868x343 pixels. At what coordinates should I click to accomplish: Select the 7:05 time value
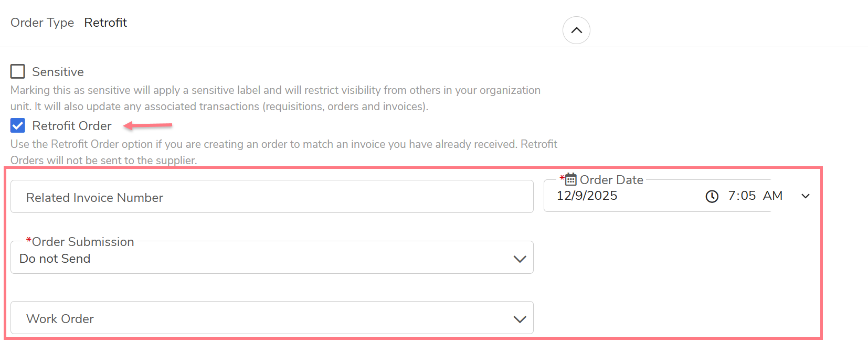pos(742,196)
